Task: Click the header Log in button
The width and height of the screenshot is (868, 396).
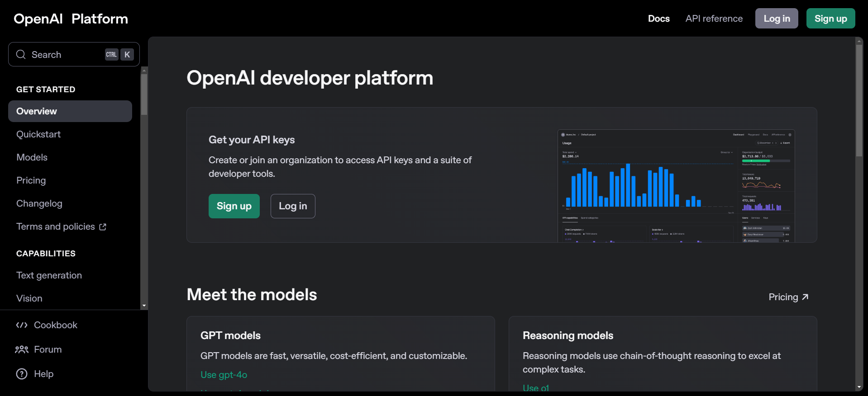Action: [x=777, y=19]
